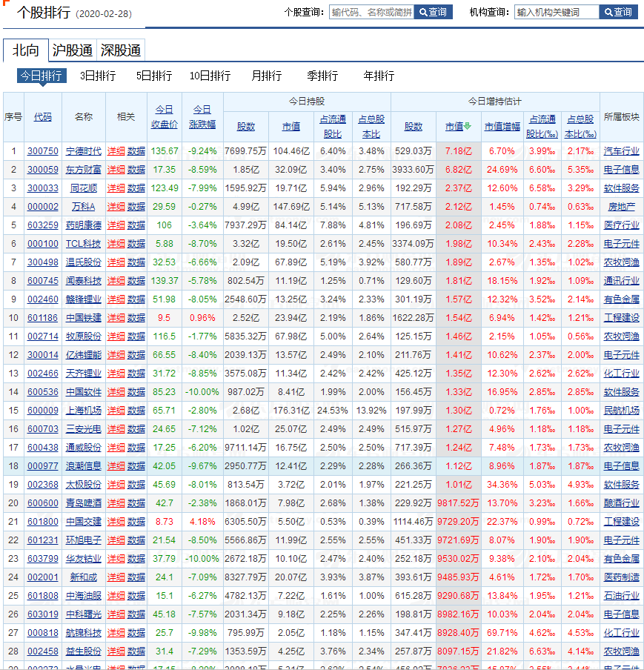Open the 房地产 sector link
The width and height of the screenshot is (644, 670).
[621, 207]
